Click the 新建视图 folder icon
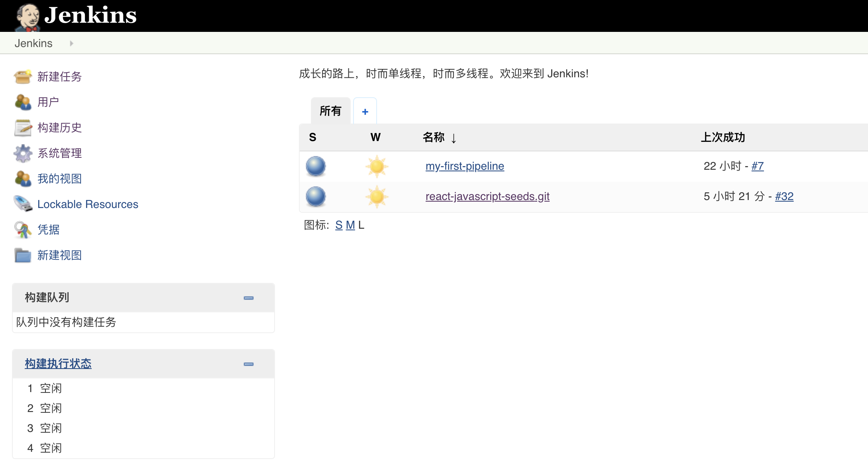This screenshot has height=467, width=868. 23,255
